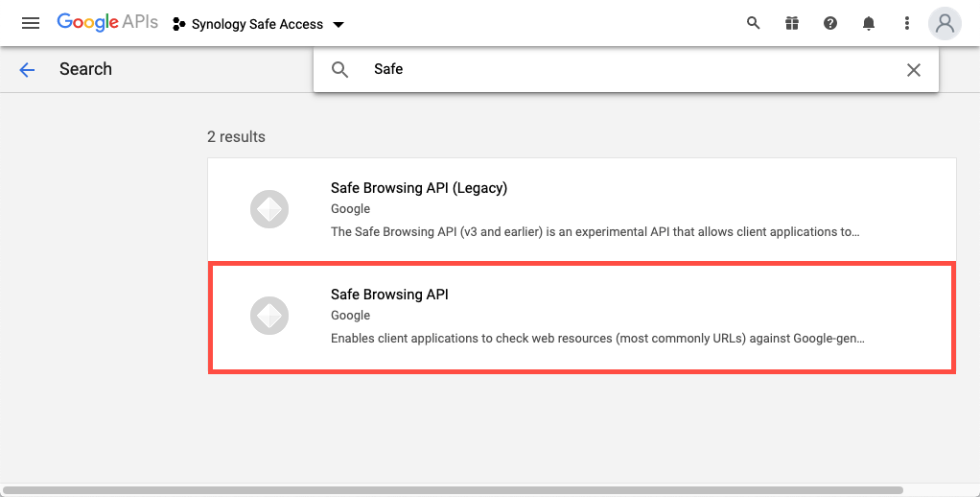The image size is (980, 497).
Task: Open the user account avatar
Action: pyautogui.click(x=945, y=23)
